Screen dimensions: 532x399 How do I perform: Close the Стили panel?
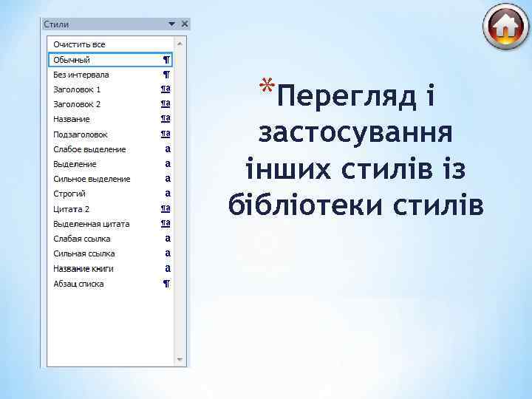coord(185,24)
